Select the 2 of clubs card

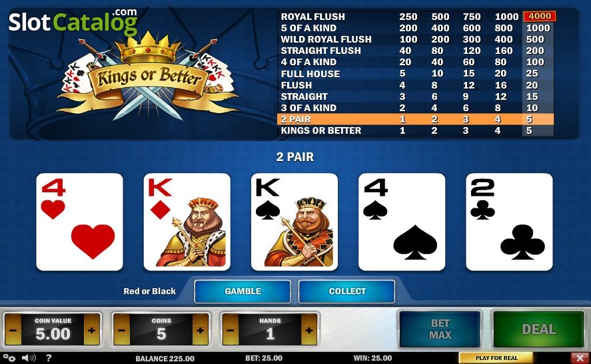(x=509, y=222)
